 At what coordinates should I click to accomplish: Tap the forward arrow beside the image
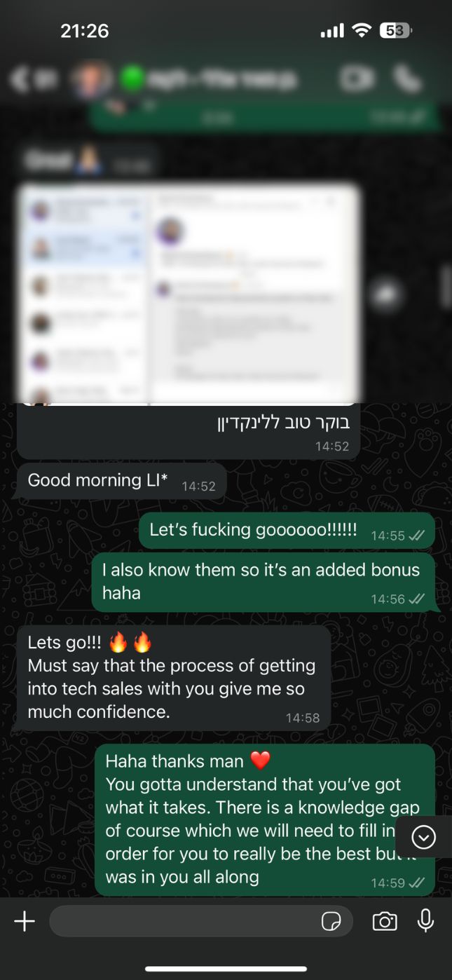(388, 293)
